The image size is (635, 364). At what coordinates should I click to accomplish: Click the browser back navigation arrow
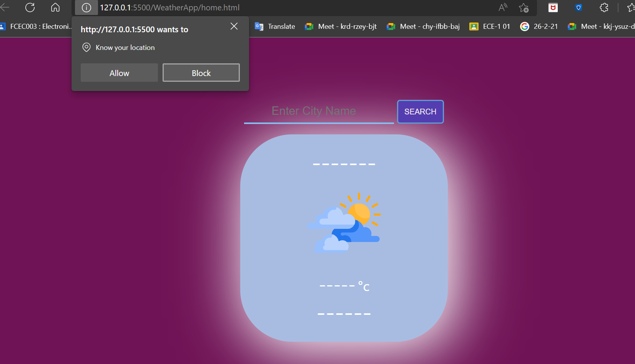[x=5, y=7]
